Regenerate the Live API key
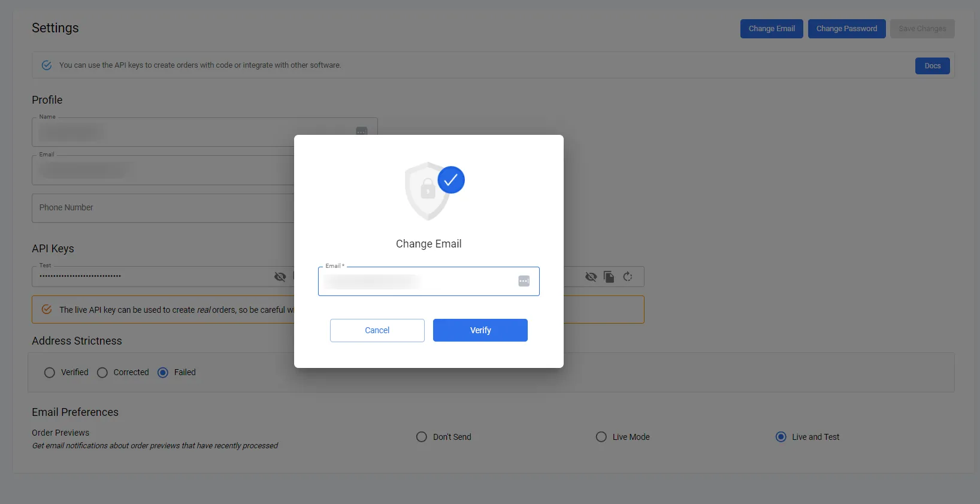 pos(627,277)
